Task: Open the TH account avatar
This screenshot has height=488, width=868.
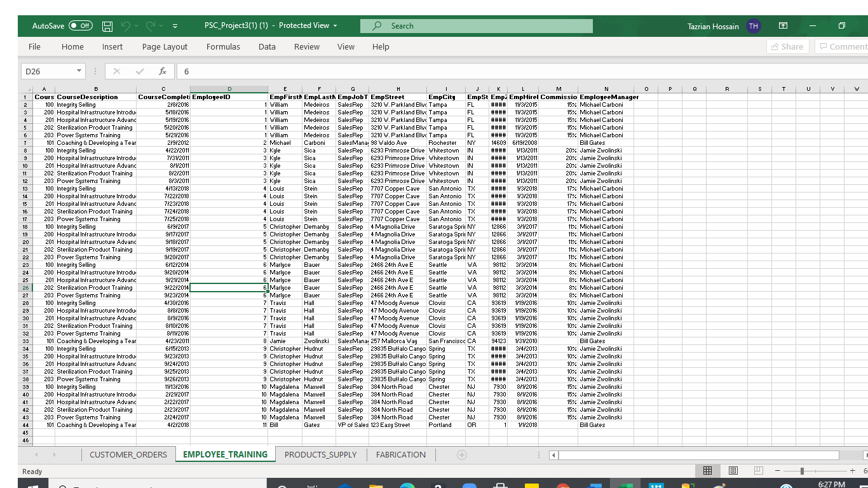Action: pyautogui.click(x=753, y=26)
